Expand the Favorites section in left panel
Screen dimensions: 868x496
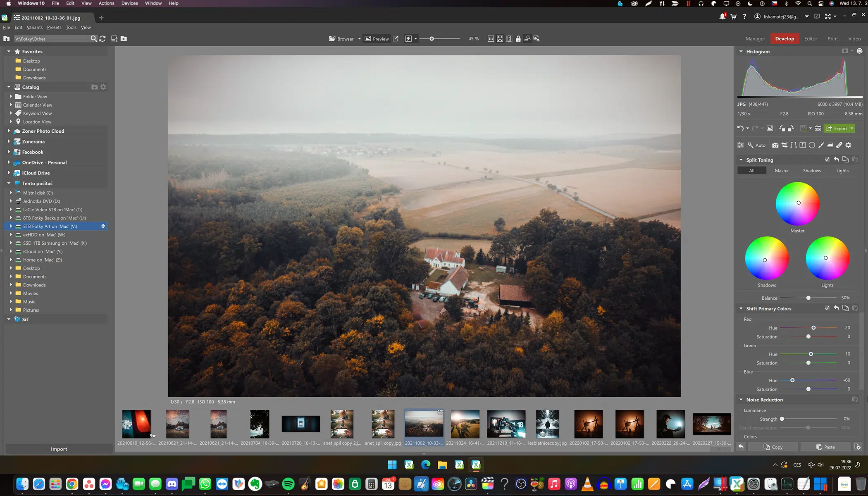[8, 51]
